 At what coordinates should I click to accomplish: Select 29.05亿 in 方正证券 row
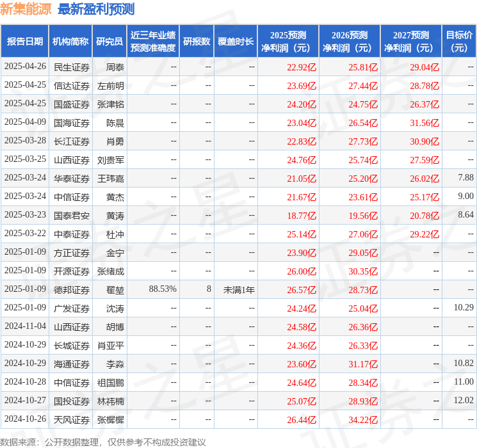[363, 253]
